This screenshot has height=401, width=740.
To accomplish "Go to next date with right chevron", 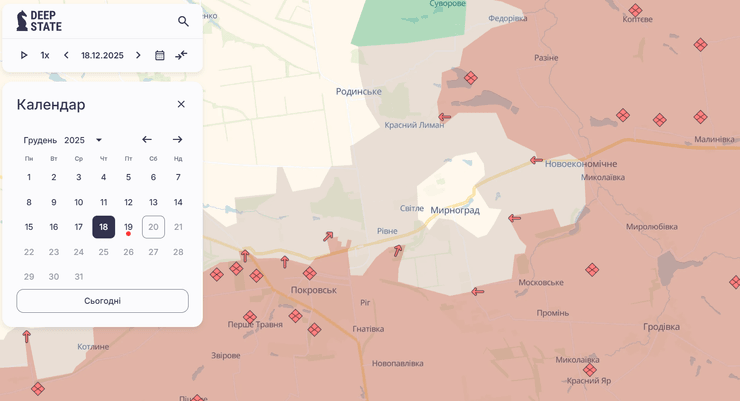I will (139, 55).
